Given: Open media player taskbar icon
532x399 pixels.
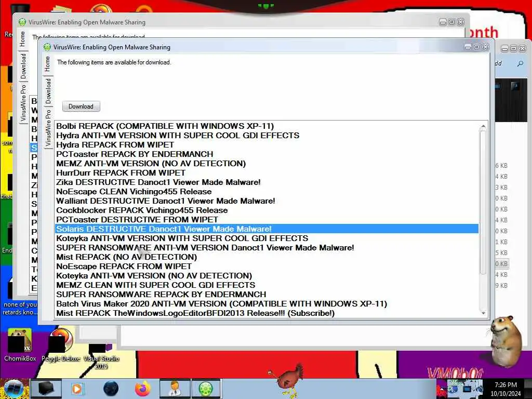Looking at the screenshot, I should pos(77,389).
